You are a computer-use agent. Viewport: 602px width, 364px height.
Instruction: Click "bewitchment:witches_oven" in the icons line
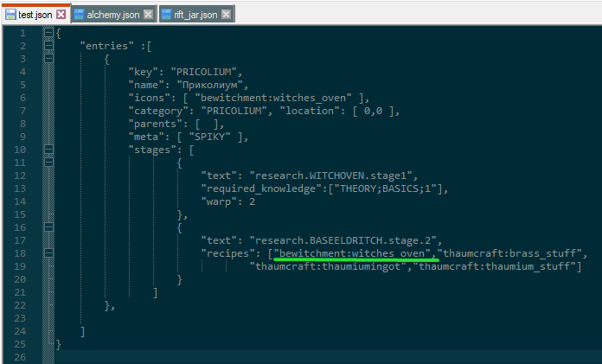pyautogui.click(x=273, y=98)
